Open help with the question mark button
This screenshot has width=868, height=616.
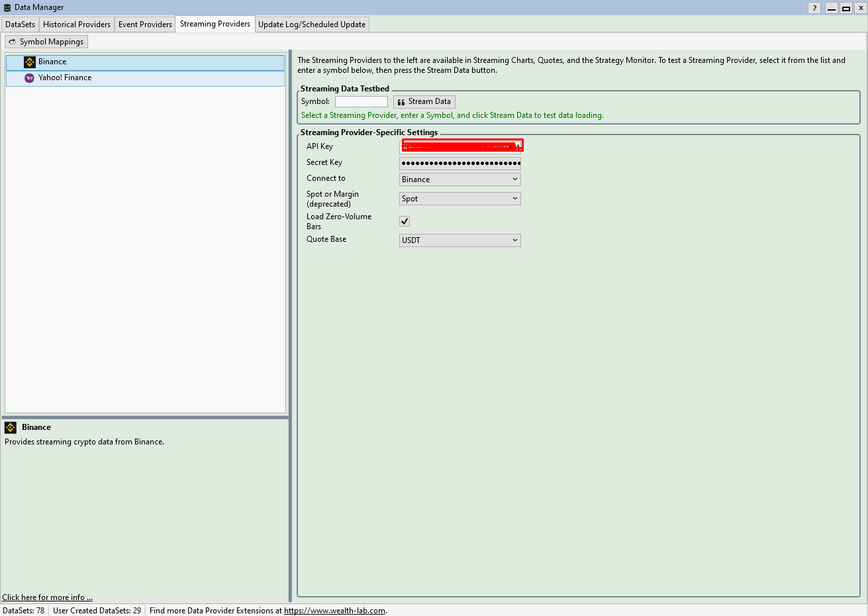click(x=814, y=8)
